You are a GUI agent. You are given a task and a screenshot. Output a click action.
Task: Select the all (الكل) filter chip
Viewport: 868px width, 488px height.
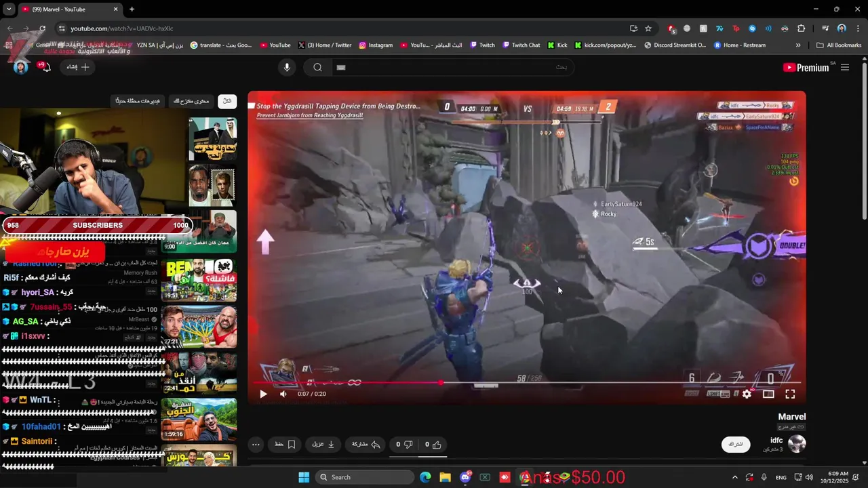pos(227,101)
